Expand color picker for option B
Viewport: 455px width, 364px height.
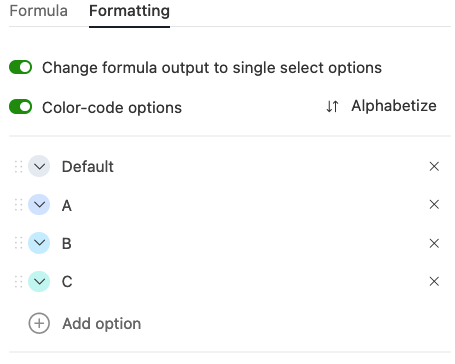click(39, 243)
